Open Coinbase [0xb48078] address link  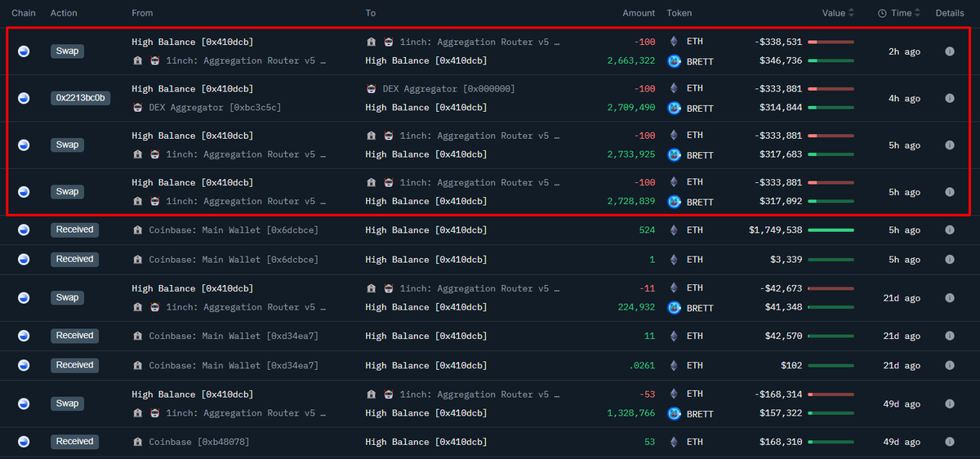coord(199,442)
